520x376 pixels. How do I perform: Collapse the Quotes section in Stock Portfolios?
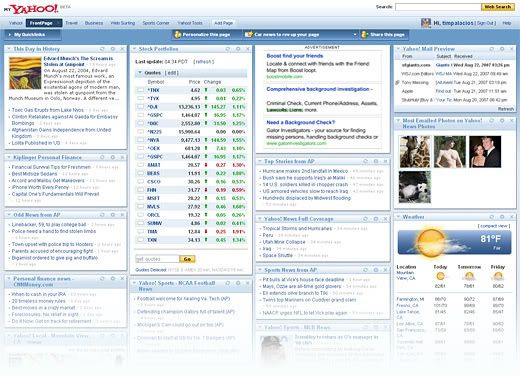tap(140, 73)
